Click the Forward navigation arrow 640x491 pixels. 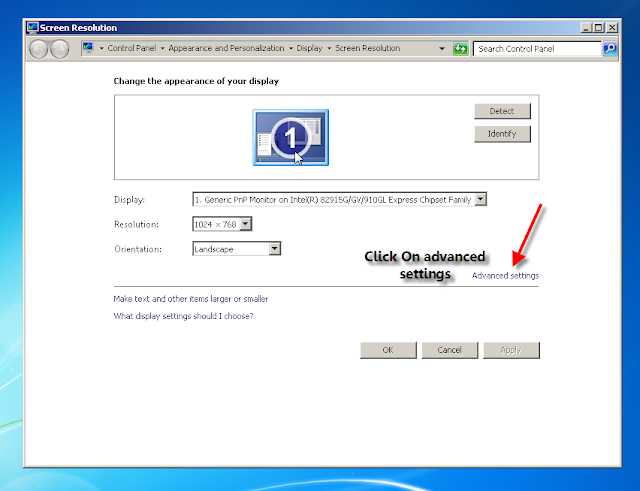point(60,49)
